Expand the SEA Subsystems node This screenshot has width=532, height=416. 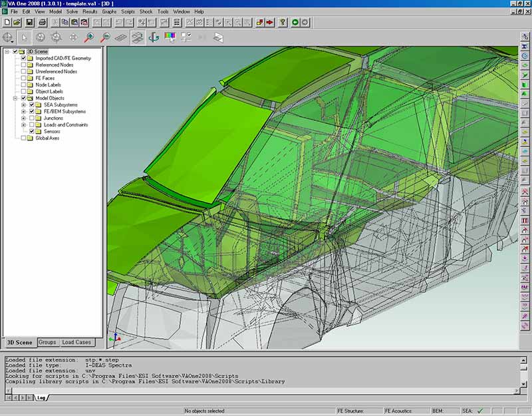click(x=23, y=104)
